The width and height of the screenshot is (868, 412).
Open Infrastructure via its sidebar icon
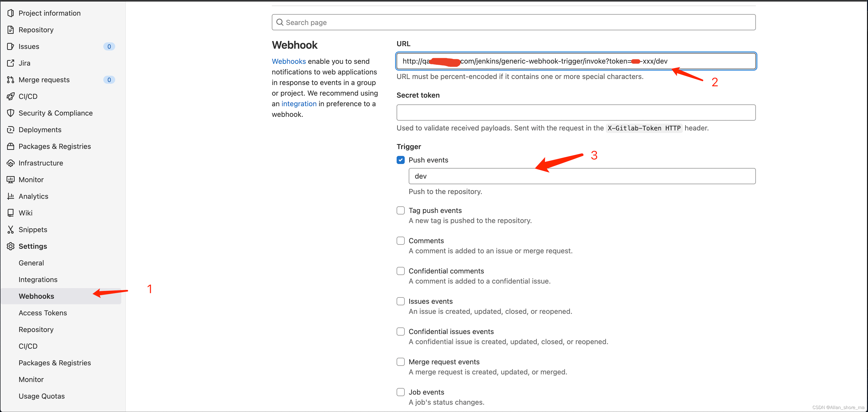pyautogui.click(x=10, y=163)
